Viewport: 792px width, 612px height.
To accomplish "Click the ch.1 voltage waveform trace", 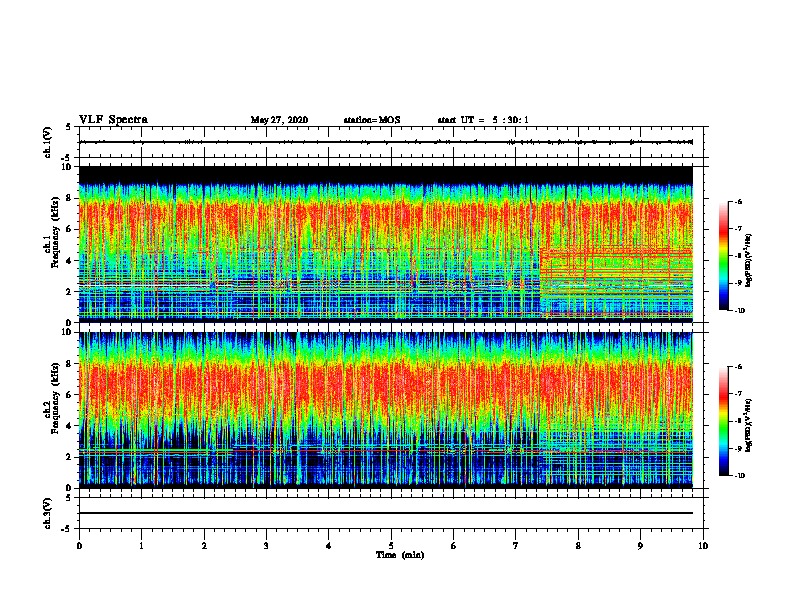I will [x=386, y=142].
